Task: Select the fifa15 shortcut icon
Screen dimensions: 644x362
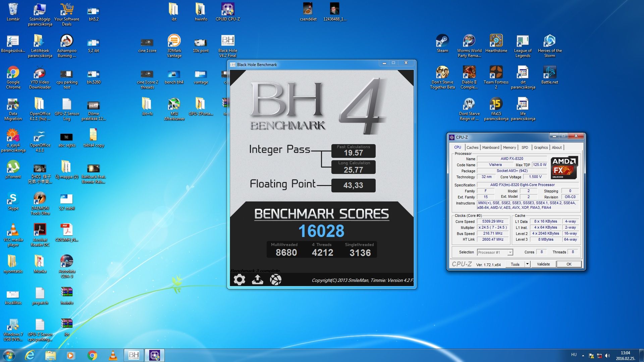Action: [496, 109]
